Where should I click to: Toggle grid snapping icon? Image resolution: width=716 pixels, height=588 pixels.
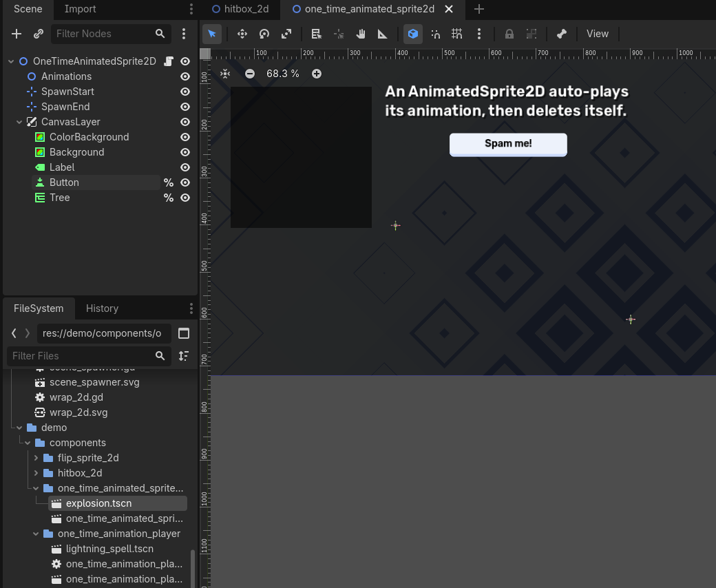457,34
